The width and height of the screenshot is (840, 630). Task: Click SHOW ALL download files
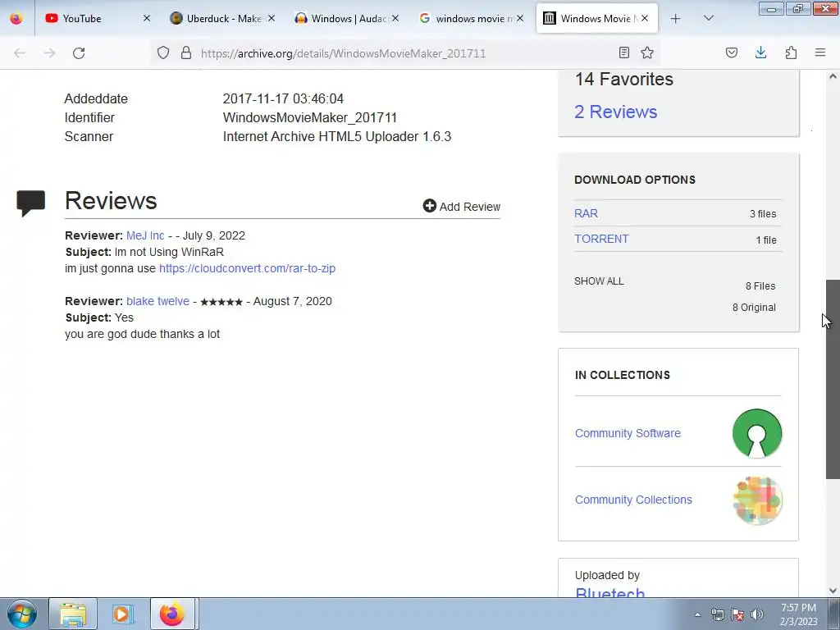click(x=599, y=281)
